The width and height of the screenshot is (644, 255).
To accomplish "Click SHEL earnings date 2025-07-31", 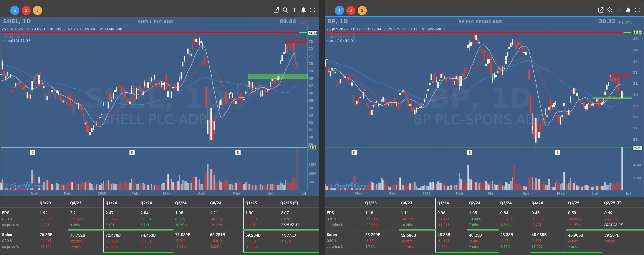I will (x=289, y=225).
